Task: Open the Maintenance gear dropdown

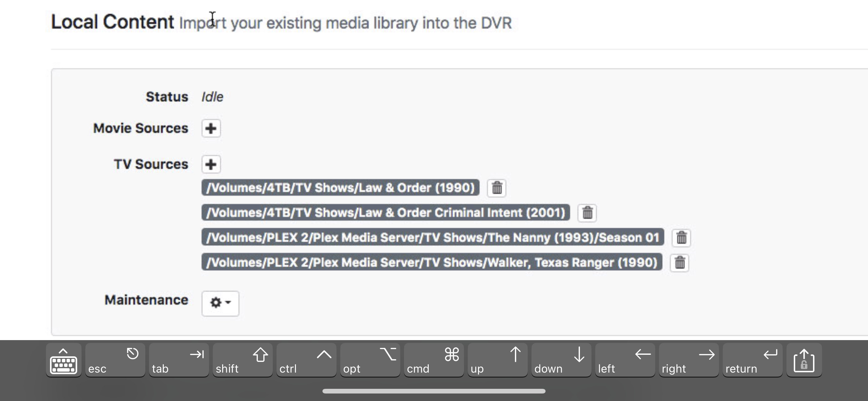Action: coord(220,303)
